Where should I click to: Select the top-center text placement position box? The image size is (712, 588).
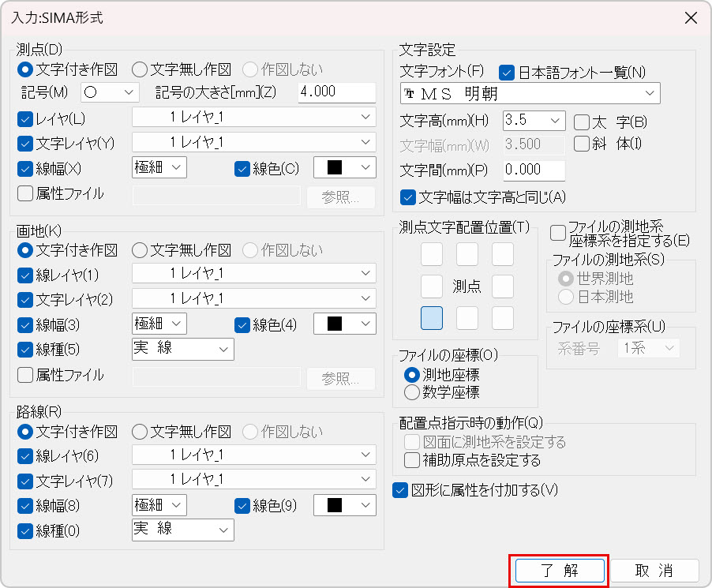[x=467, y=254]
